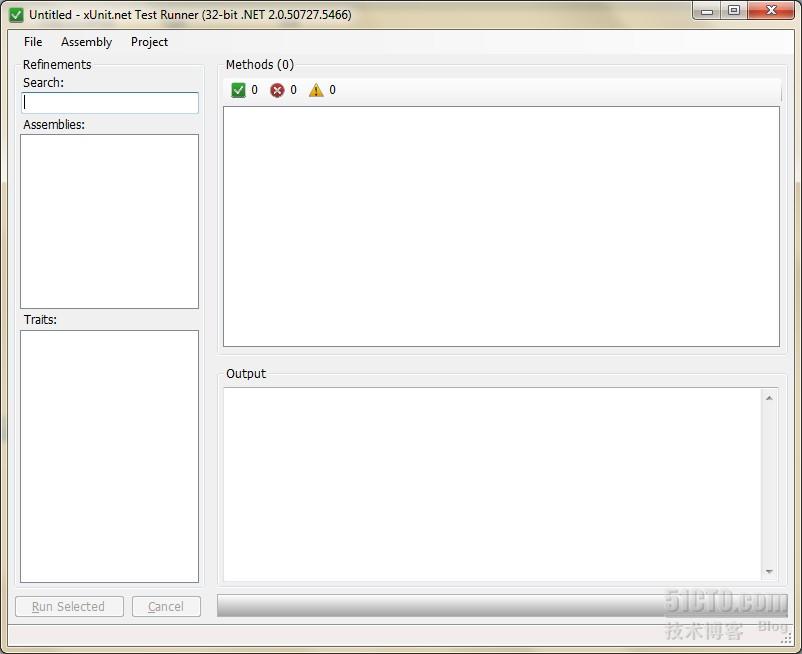Viewport: 802px width, 654px height.
Task: Open the File menu
Action: pos(33,42)
